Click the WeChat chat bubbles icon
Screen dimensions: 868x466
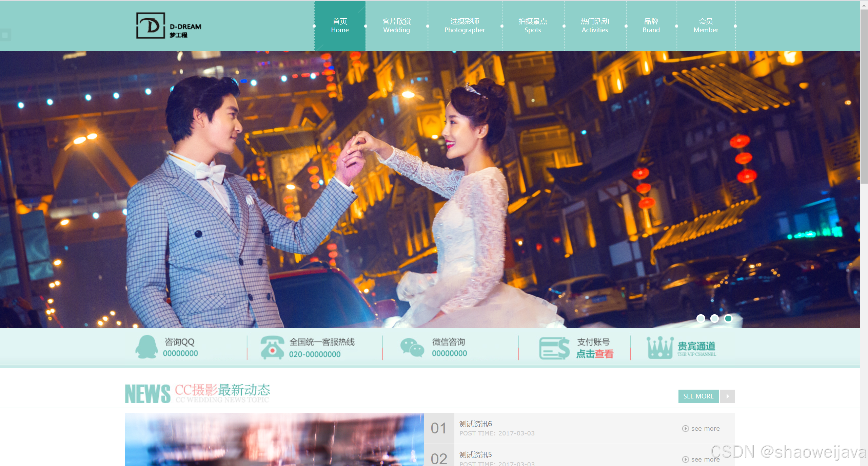click(x=412, y=348)
